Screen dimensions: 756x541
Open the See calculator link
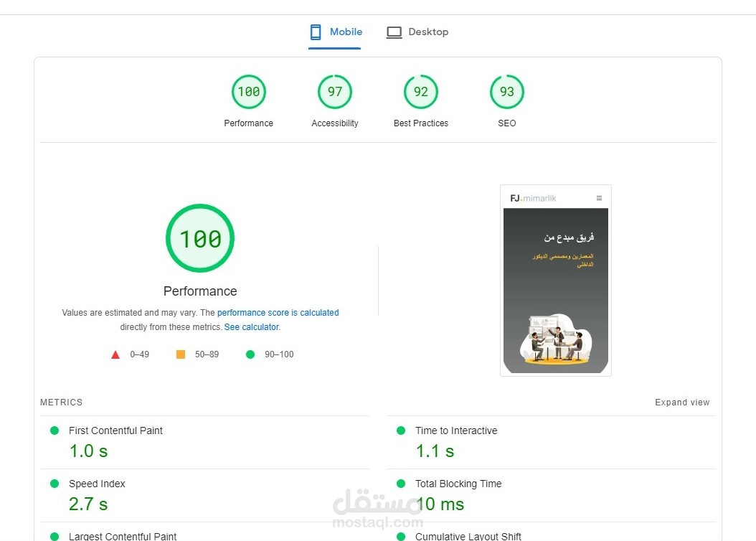pyautogui.click(x=251, y=326)
